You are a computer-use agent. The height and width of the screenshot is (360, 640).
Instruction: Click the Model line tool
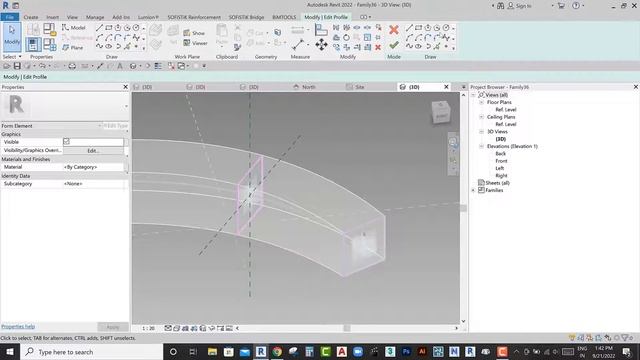pyautogui.click(x=74, y=28)
